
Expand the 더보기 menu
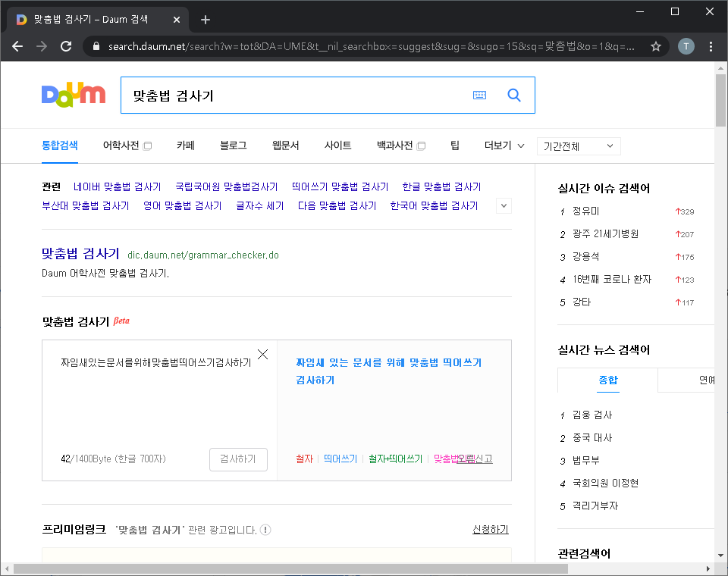504,146
